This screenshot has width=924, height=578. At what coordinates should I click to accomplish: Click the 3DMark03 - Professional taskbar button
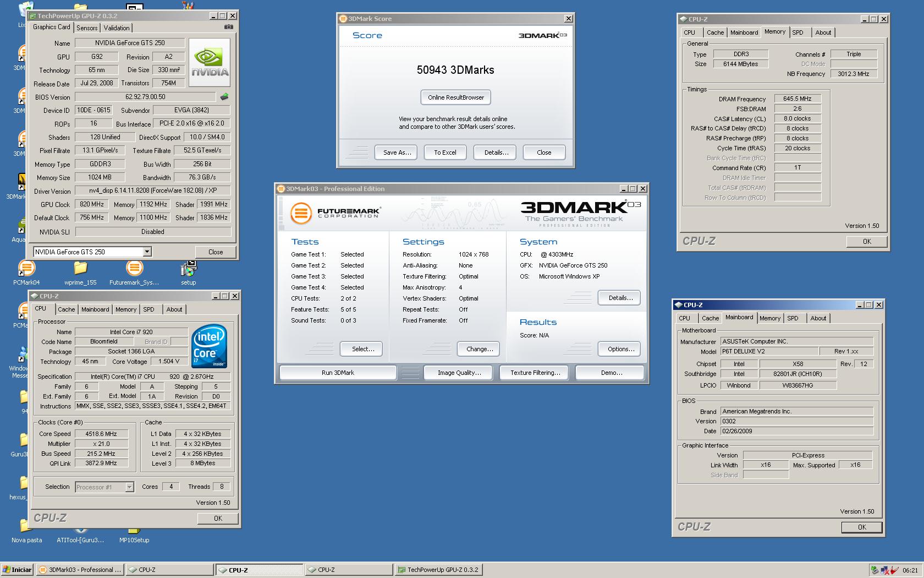(x=80, y=570)
